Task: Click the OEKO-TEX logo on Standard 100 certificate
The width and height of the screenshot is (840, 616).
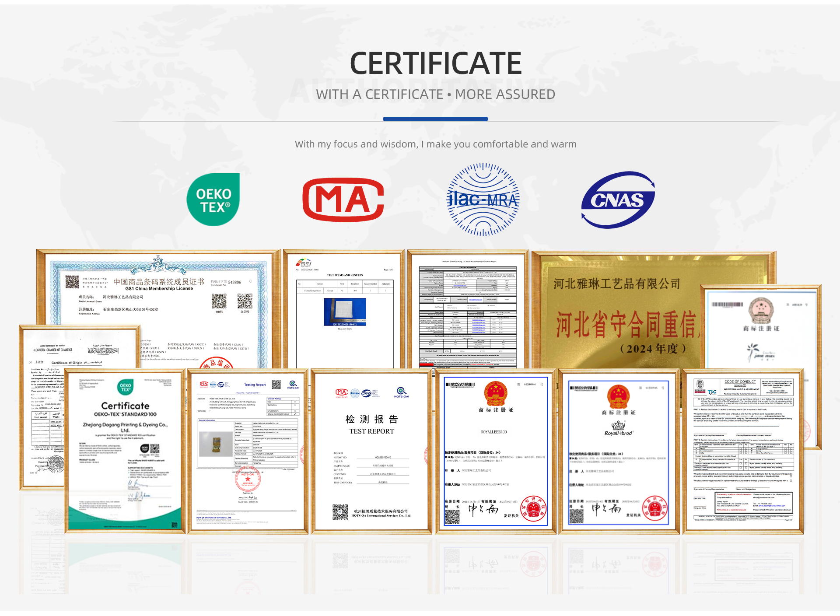Action: (125, 387)
